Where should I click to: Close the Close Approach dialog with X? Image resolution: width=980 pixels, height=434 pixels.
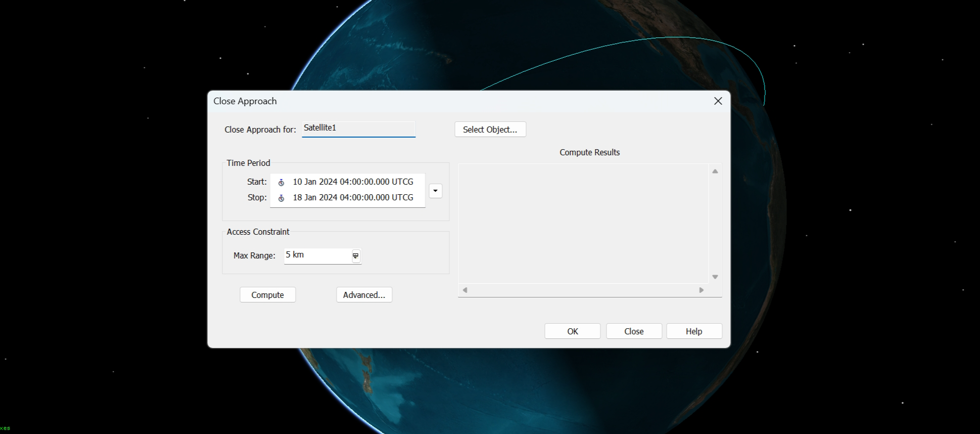[x=718, y=101]
